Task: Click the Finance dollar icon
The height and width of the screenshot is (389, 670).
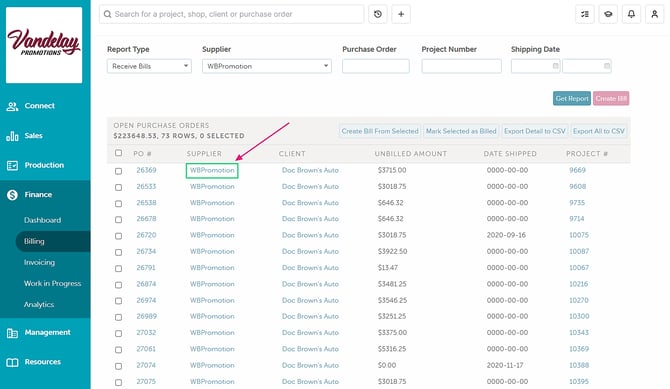Action: click(x=12, y=195)
